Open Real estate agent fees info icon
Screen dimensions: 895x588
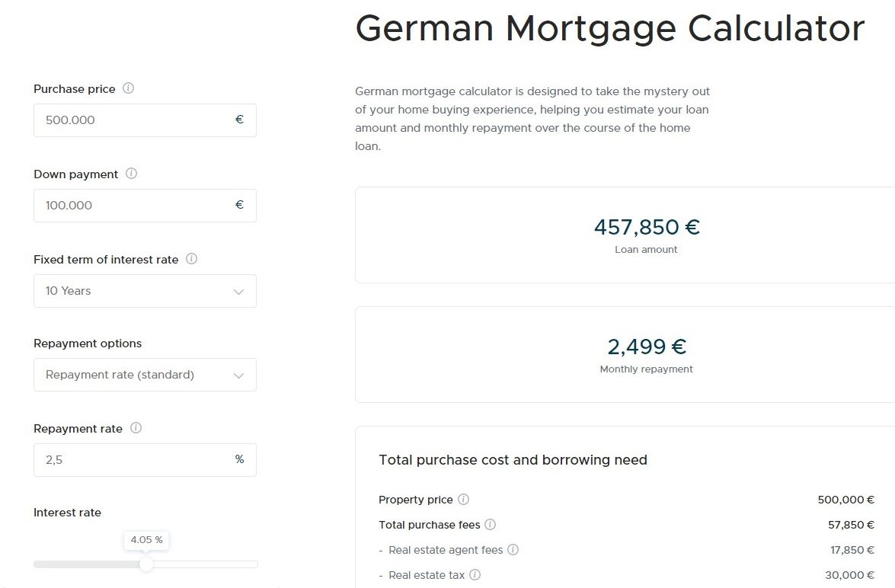pos(513,550)
